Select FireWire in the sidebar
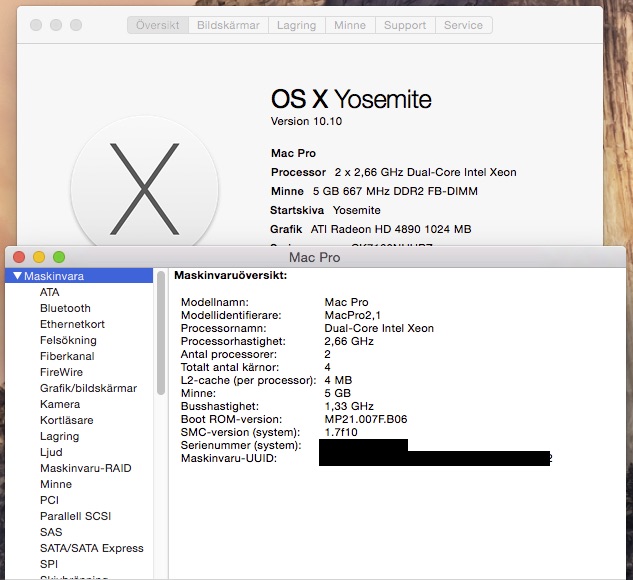Viewport: 633px width, 580px height. [x=61, y=372]
